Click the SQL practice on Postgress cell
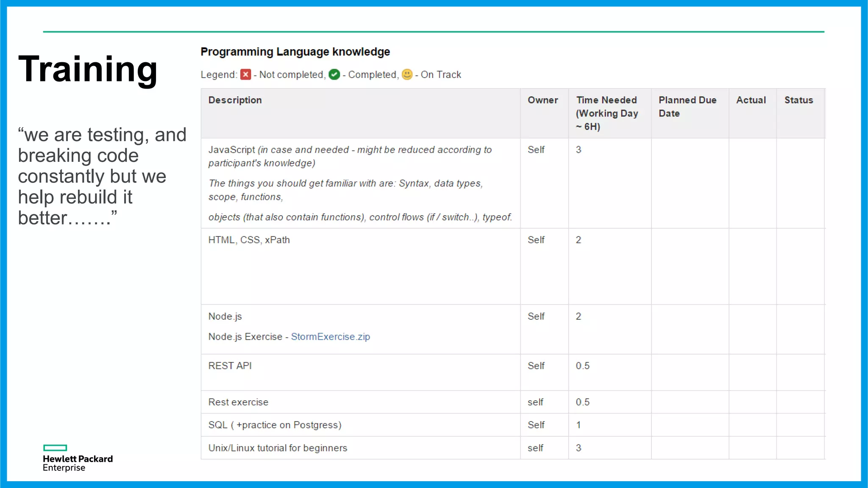The width and height of the screenshot is (868, 488). click(x=275, y=425)
